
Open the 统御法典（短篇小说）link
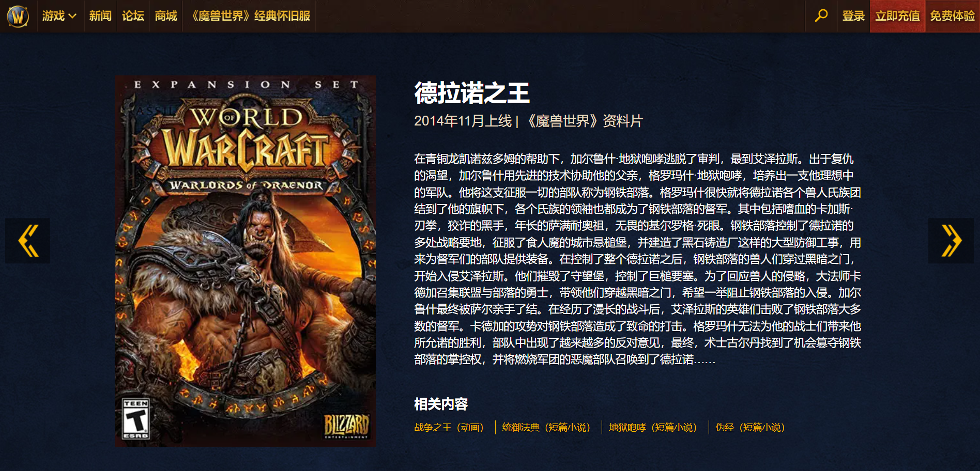coord(547,428)
